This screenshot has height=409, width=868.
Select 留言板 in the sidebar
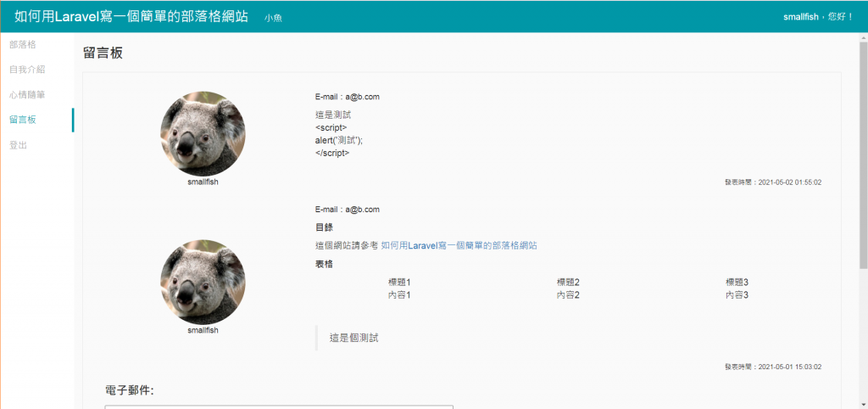coord(23,120)
